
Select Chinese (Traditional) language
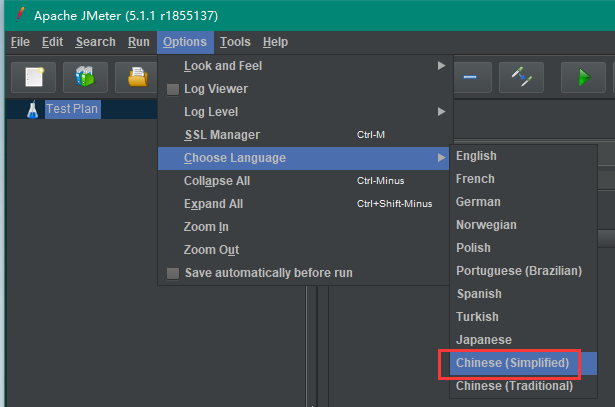[x=523, y=386]
